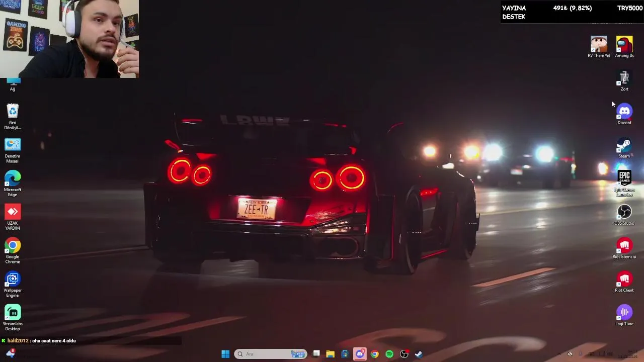
Task: Open Steam from the taskbar
Action: pos(419,354)
